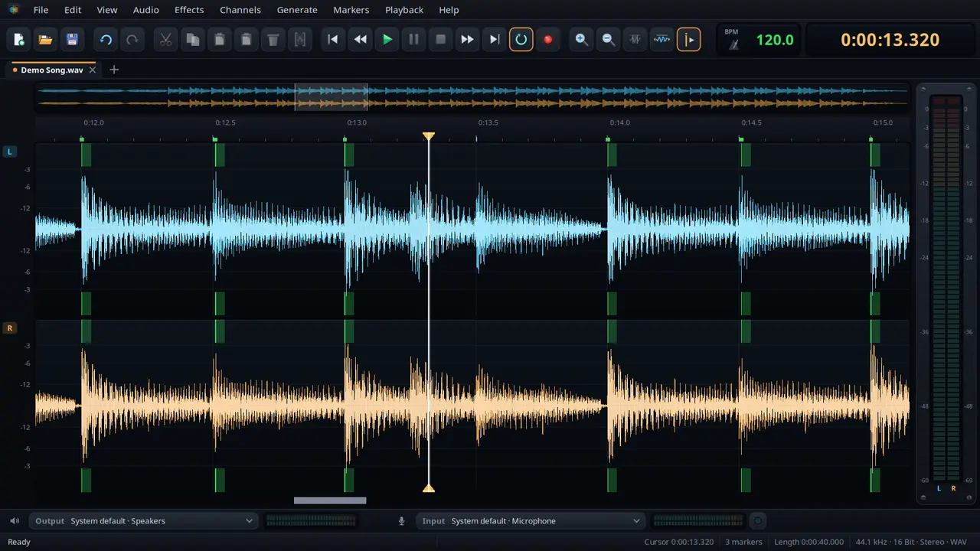Start playback with the green Play button
The height and width of the screenshot is (551, 980).
tap(387, 40)
